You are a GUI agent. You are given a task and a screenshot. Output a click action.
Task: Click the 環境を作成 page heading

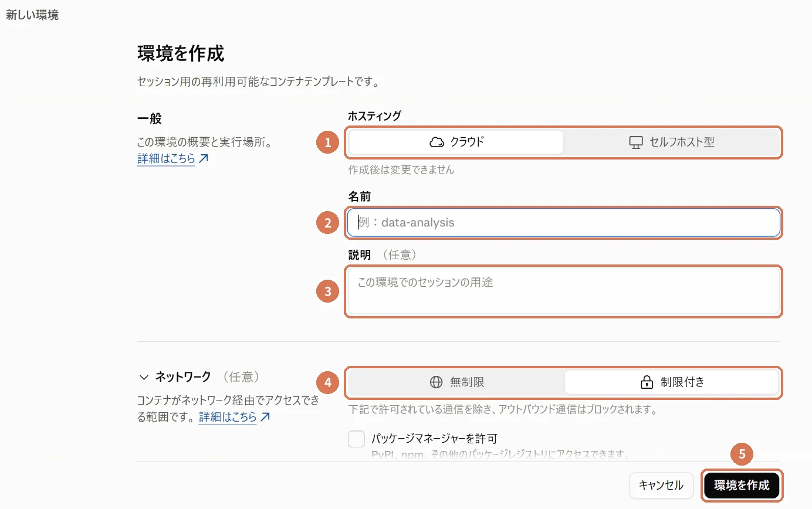(x=181, y=53)
